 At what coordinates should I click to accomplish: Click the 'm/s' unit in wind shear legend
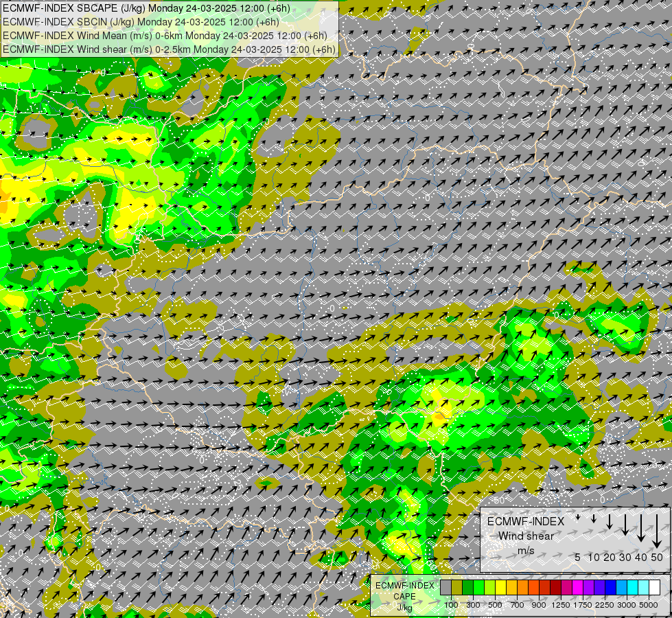(x=526, y=551)
